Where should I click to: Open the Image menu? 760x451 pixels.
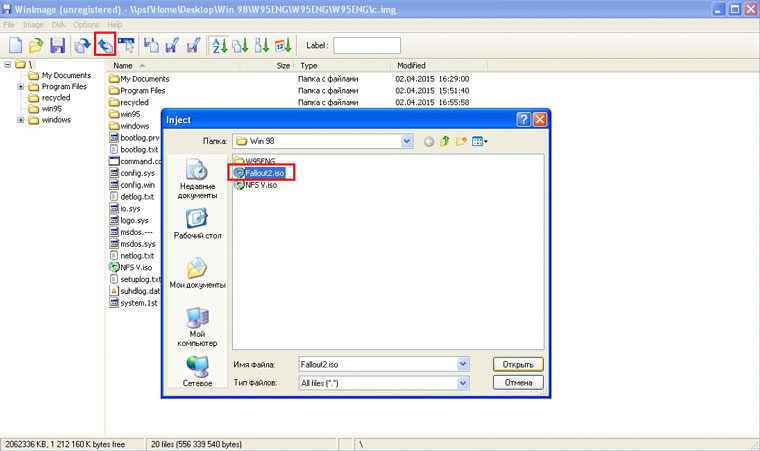tap(33, 25)
